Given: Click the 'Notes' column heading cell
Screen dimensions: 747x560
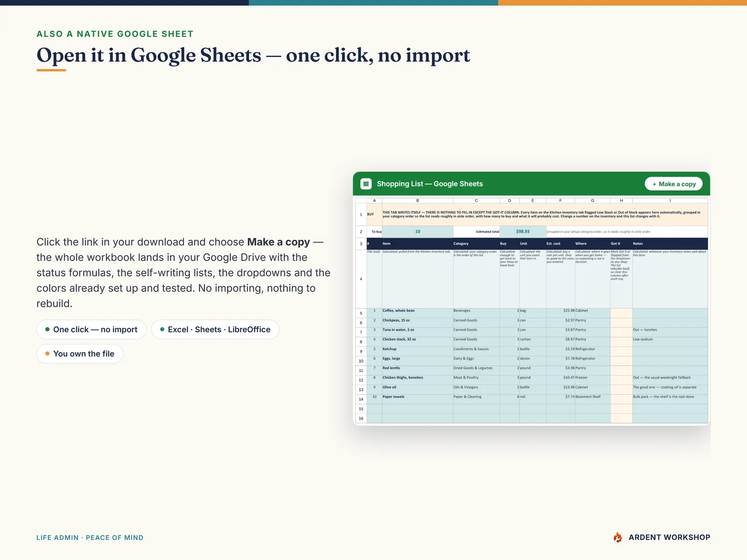Looking at the screenshot, I should point(670,244).
